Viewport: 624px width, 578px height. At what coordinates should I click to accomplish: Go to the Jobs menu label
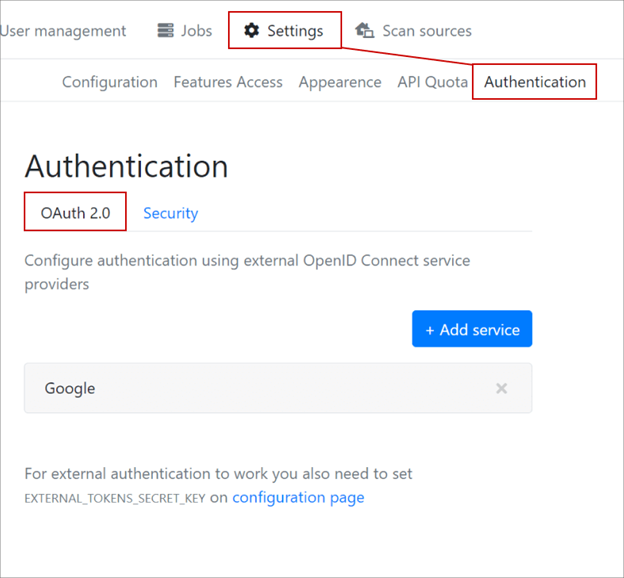click(x=196, y=31)
